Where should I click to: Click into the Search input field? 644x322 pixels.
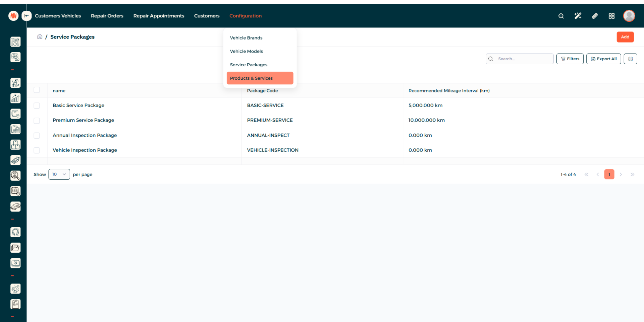(x=523, y=59)
